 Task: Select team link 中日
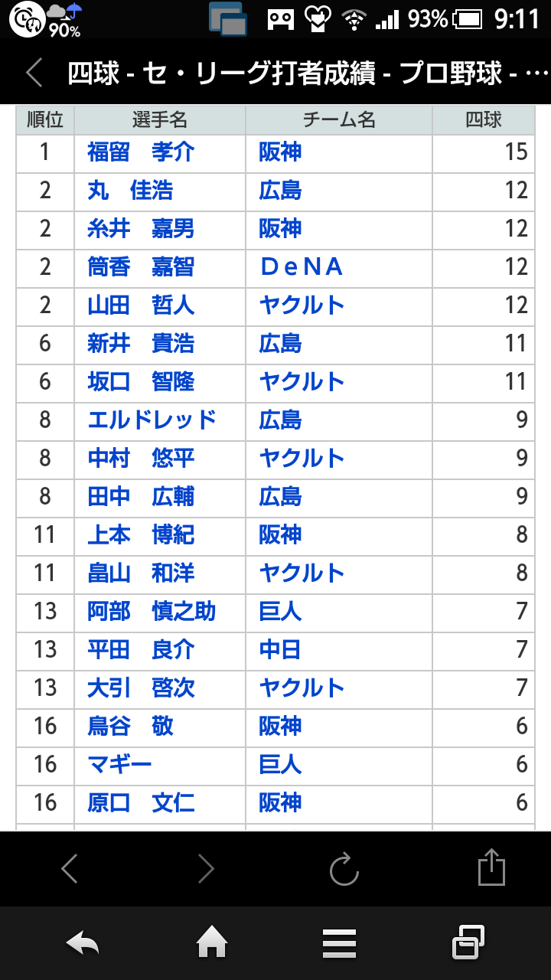tap(279, 649)
